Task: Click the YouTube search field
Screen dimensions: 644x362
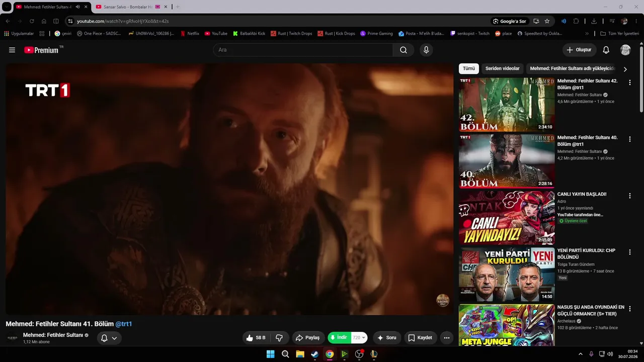Action: click(x=303, y=50)
